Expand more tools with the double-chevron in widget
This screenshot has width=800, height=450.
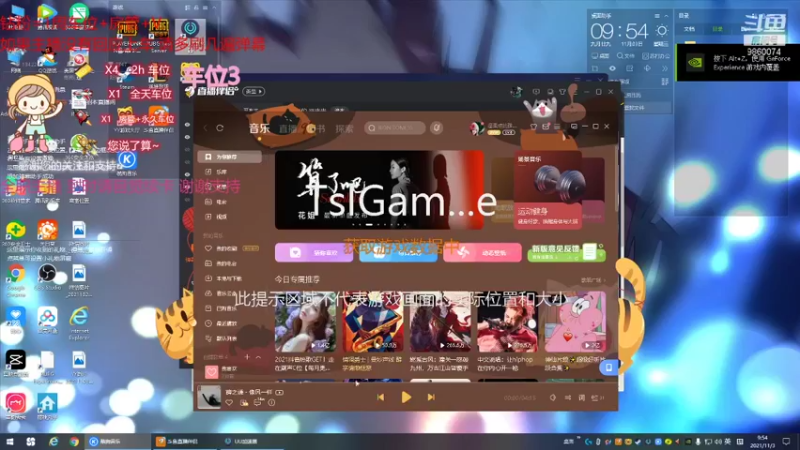pos(664,68)
